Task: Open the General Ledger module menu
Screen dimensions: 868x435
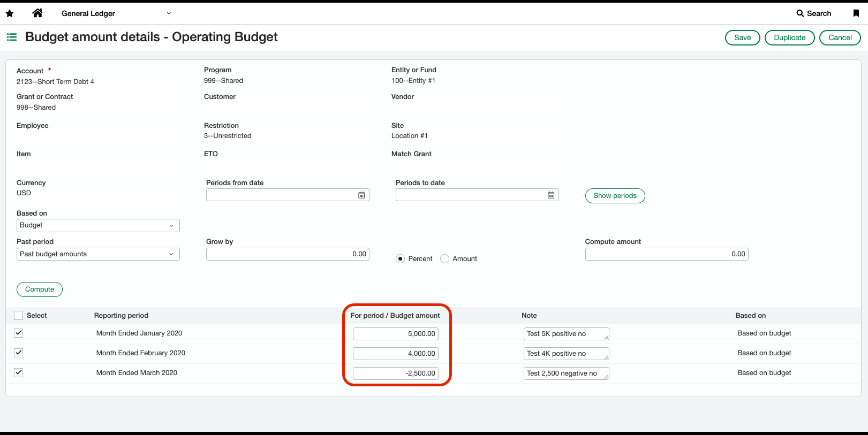Action: click(116, 13)
